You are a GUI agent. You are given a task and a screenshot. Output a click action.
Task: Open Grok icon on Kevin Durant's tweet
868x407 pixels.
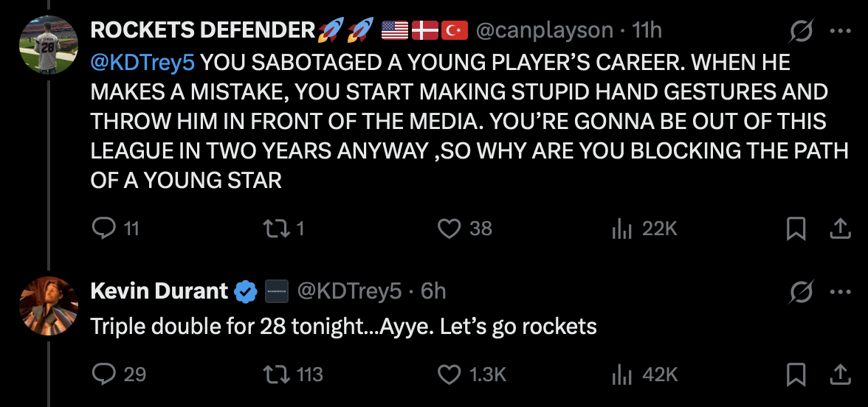pyautogui.click(x=801, y=292)
